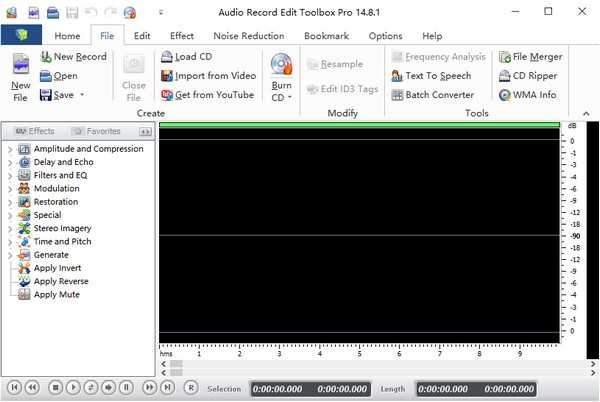This screenshot has height=402, width=600.
Task: Click the upper scrollbar right arrow
Action: pos(593,364)
